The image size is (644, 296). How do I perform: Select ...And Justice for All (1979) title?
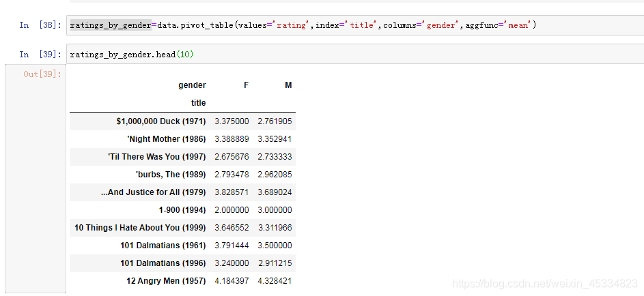click(x=154, y=192)
